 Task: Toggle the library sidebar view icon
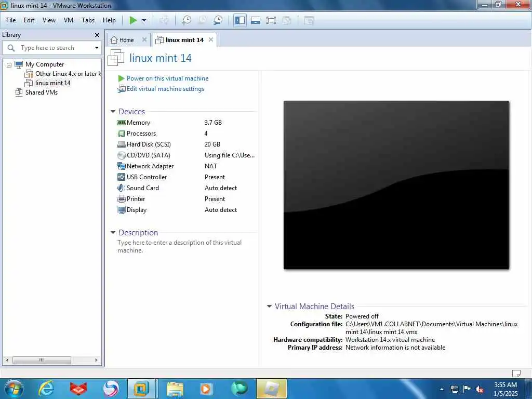pos(240,20)
